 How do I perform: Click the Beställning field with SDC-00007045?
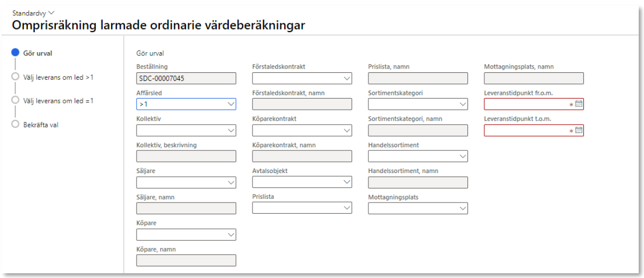click(186, 79)
